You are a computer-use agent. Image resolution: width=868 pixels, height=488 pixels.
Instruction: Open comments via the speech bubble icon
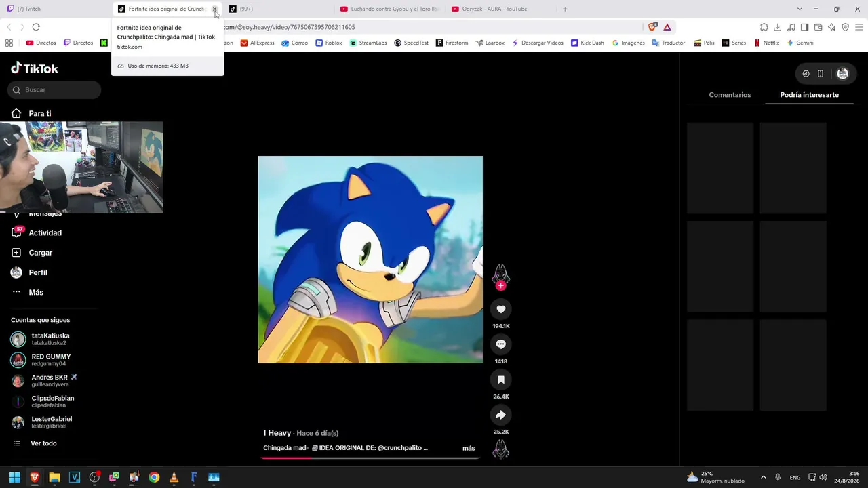click(x=500, y=344)
